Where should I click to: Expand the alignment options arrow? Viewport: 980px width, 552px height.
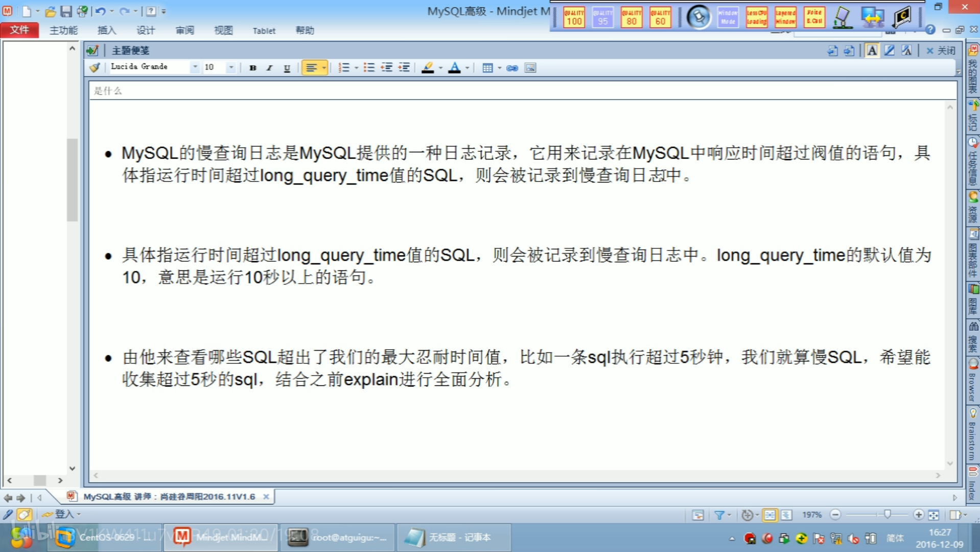[324, 67]
